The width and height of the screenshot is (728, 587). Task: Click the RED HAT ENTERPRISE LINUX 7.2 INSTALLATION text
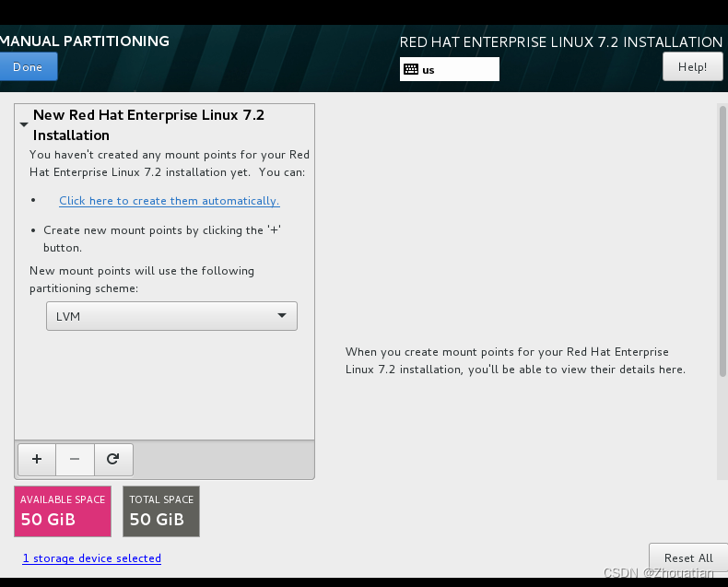(x=561, y=42)
